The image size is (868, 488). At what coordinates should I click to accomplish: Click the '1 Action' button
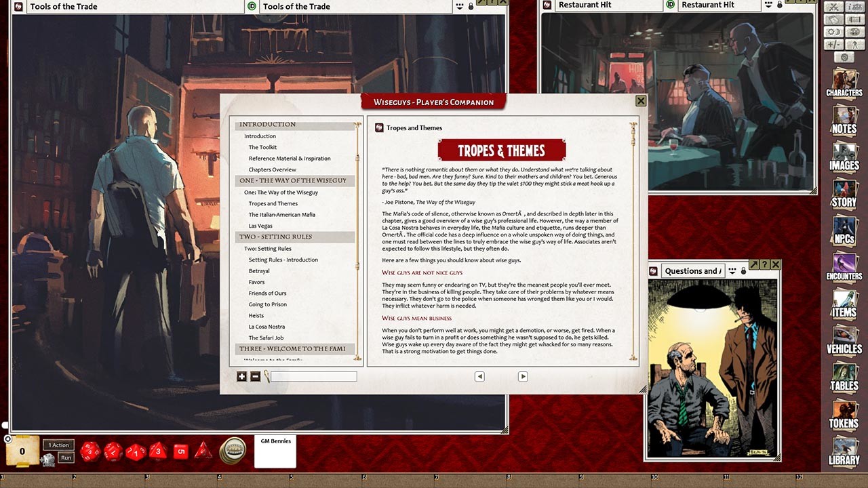58,445
